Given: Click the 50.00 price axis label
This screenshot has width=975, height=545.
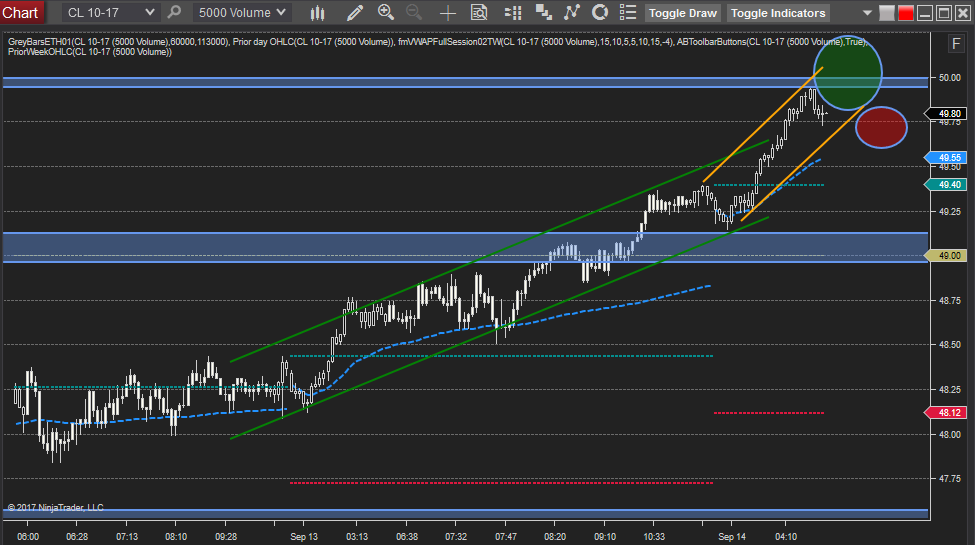Looking at the screenshot, I should pos(949,78).
